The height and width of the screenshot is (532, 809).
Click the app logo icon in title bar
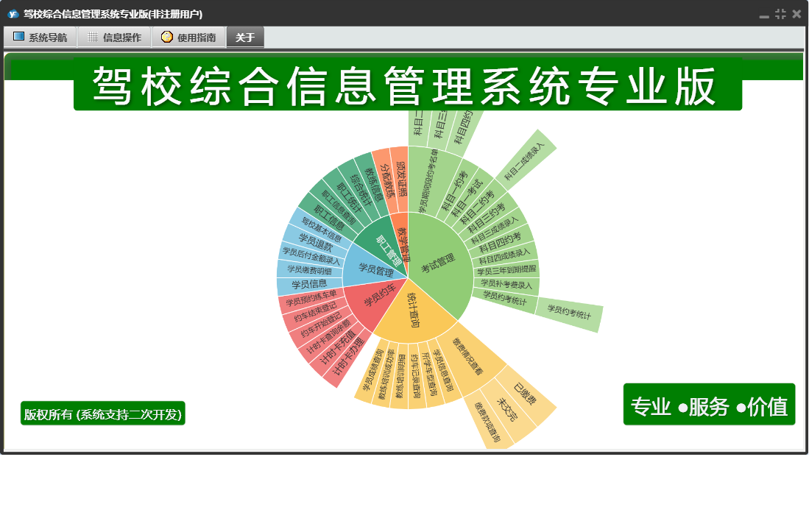pos(13,14)
